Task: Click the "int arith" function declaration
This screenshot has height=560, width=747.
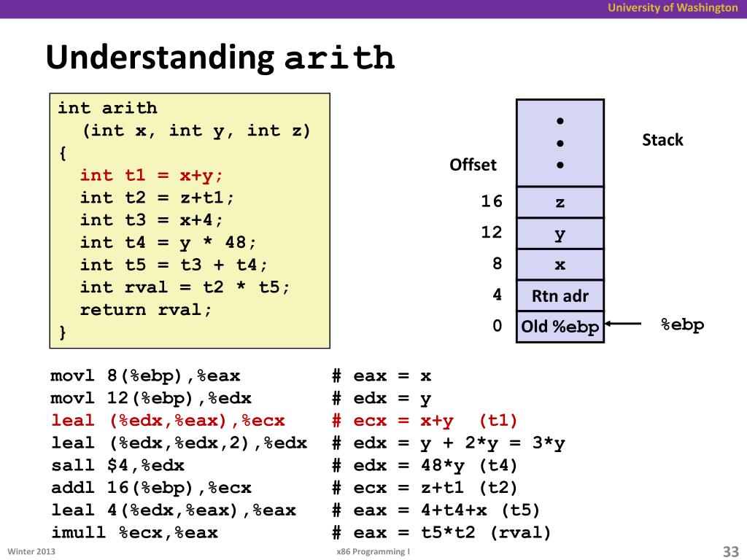Action: click(x=107, y=108)
